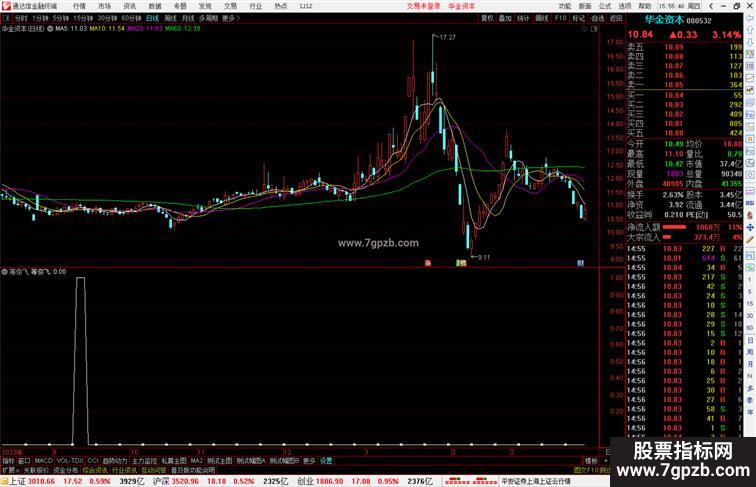This screenshot has height=487, width=756.
Task: Open the F10 company info button
Action: [x=560, y=18]
